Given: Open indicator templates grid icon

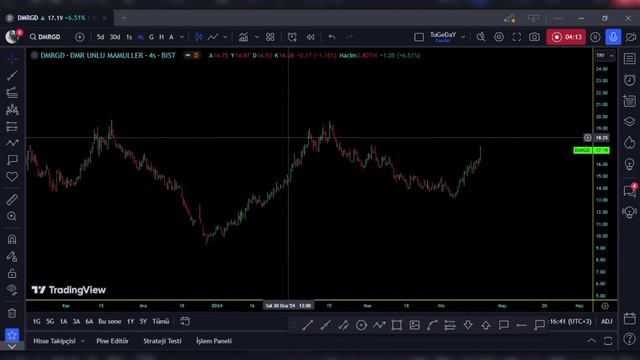Looking at the screenshot, I should click(x=270, y=37).
